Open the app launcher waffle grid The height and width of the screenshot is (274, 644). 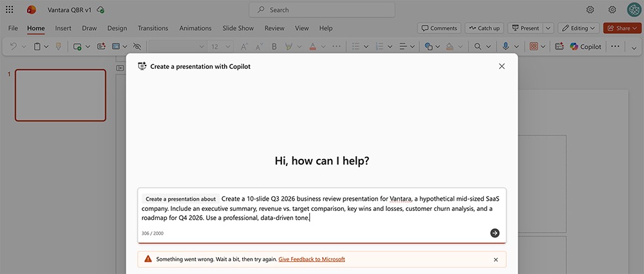click(x=9, y=10)
